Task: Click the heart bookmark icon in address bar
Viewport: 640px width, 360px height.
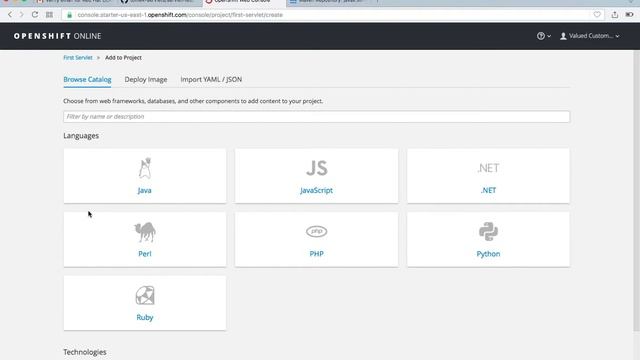Action: pos(597,15)
